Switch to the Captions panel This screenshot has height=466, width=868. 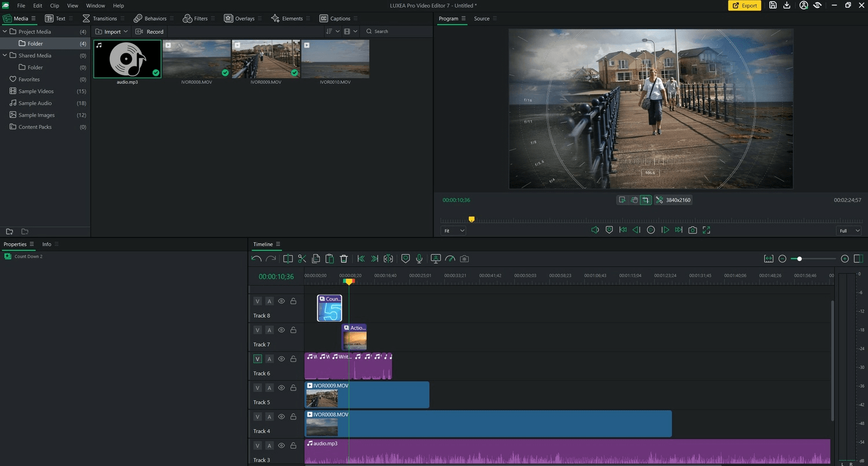pyautogui.click(x=339, y=18)
